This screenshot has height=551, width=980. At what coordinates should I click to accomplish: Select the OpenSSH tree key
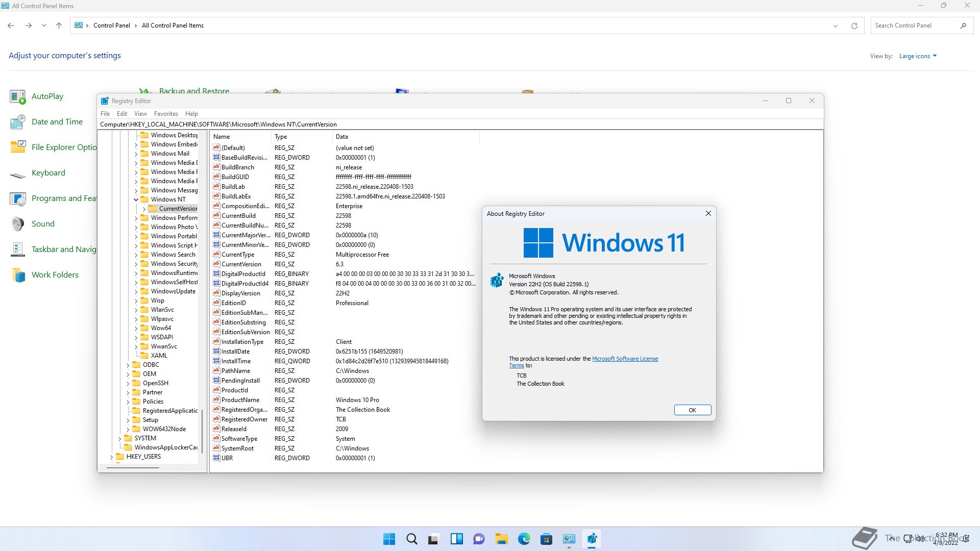coord(155,383)
